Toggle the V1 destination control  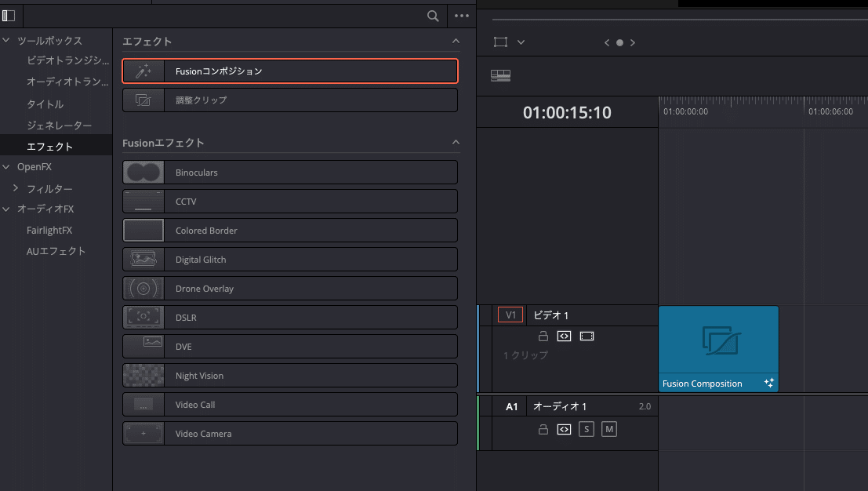510,315
